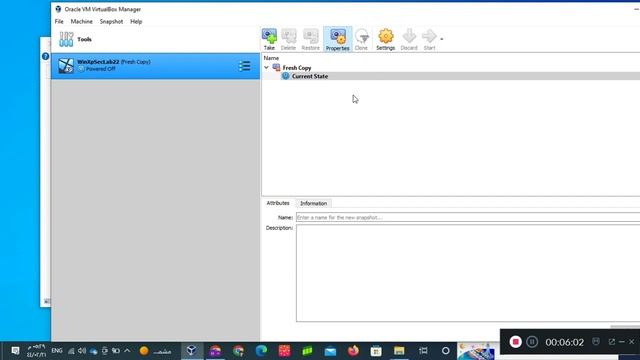Select the Tools entry in the sidebar
This screenshot has width=640, height=360.
(x=155, y=40)
